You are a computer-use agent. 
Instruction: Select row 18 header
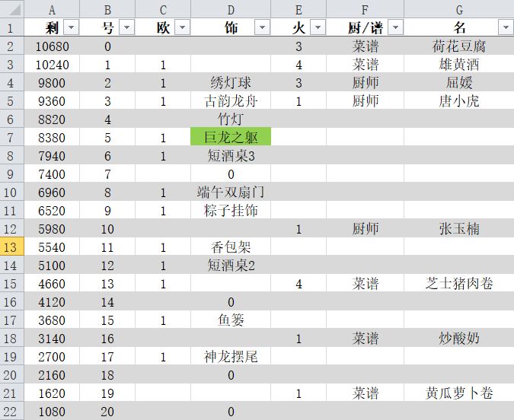(11, 338)
